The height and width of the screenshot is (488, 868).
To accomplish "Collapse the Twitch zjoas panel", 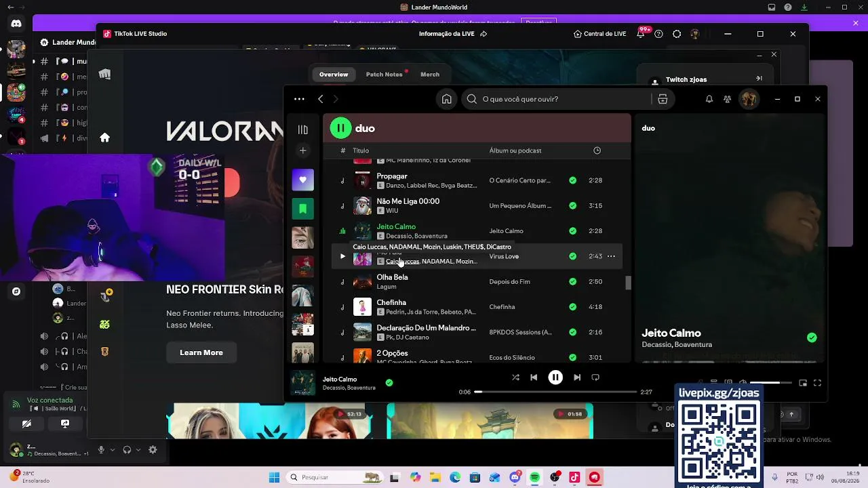I will point(759,79).
